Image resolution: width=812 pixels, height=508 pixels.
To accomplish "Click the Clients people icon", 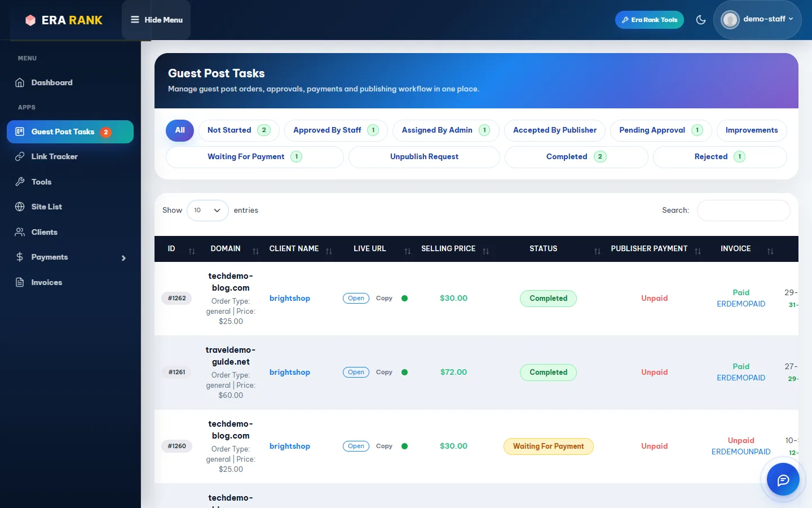I will point(20,232).
